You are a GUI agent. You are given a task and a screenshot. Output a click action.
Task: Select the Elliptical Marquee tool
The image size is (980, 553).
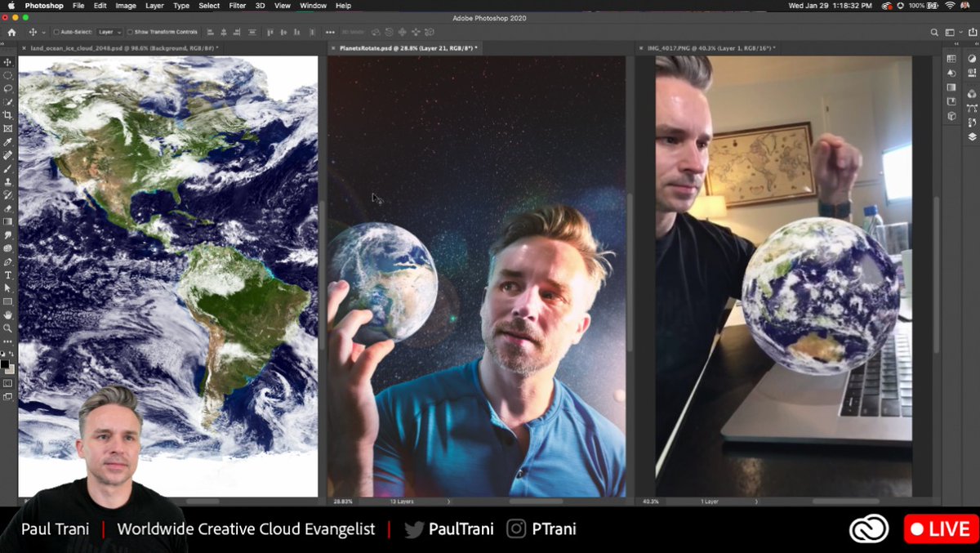[8, 75]
